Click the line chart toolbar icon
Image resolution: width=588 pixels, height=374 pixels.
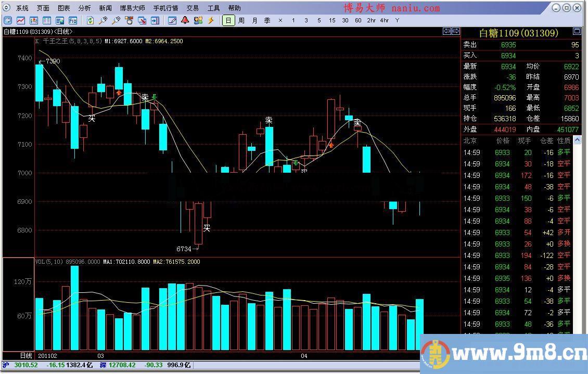(21, 20)
